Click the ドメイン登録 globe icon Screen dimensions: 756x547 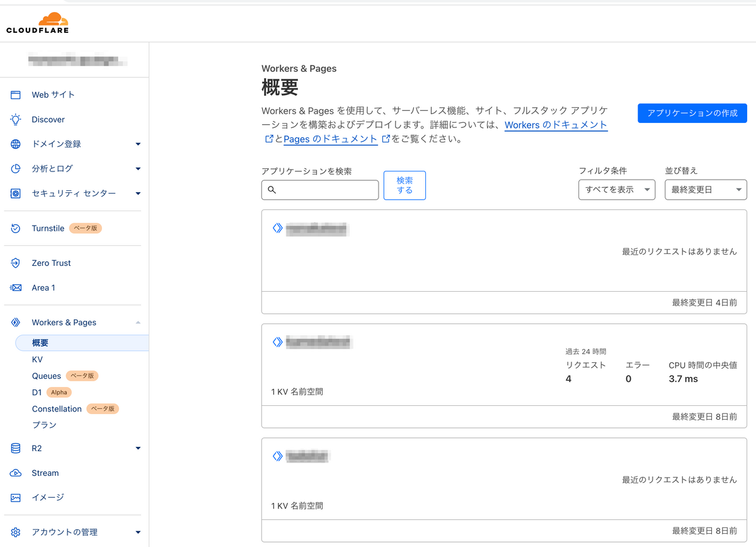tap(16, 144)
